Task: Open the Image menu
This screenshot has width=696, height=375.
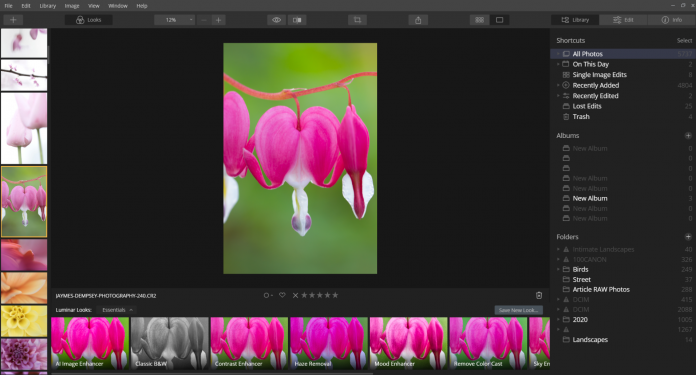Action: (x=71, y=6)
